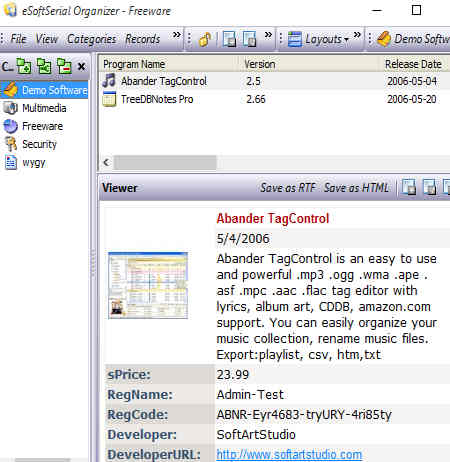Expand the toolbar overflow chevron next to window icons
The height and width of the screenshot is (462, 450).
268,34
